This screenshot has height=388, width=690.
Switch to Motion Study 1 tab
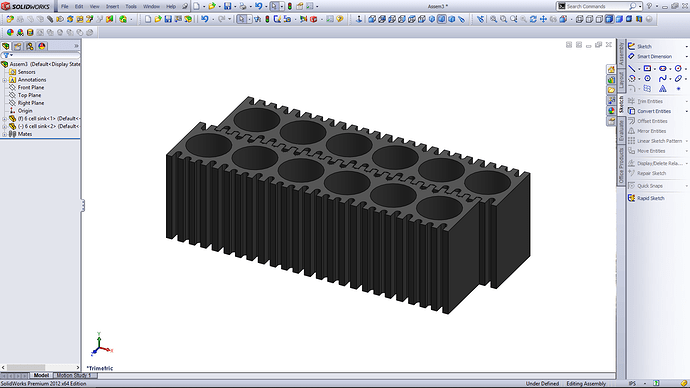[73, 375]
